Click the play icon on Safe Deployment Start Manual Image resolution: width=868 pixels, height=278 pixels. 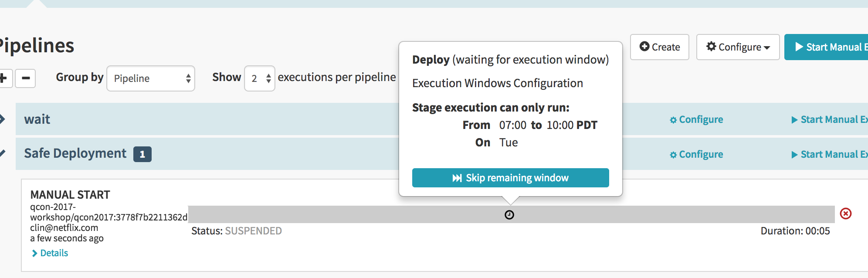coord(794,155)
